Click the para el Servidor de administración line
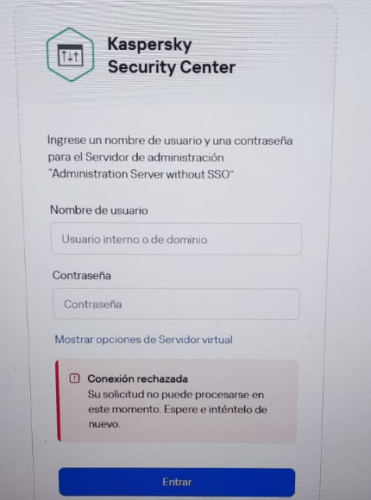Image resolution: width=371 pixels, height=500 pixels. (x=136, y=157)
